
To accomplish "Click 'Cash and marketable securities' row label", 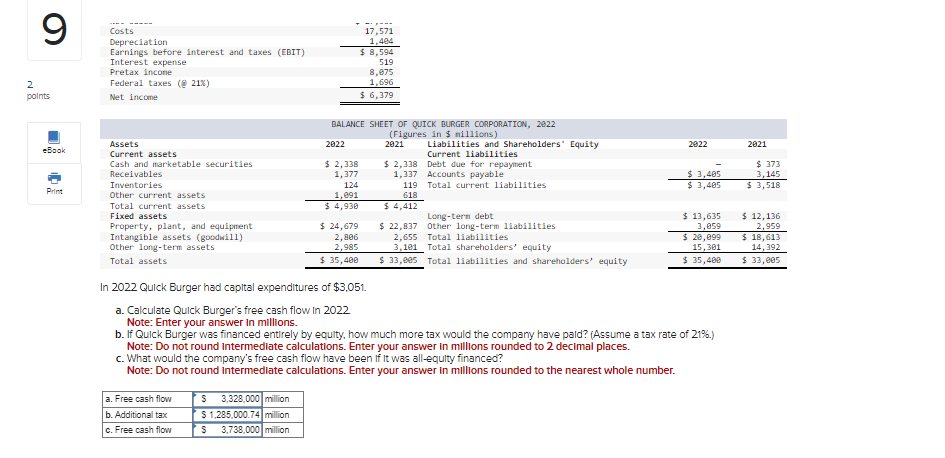I will 181,164.
